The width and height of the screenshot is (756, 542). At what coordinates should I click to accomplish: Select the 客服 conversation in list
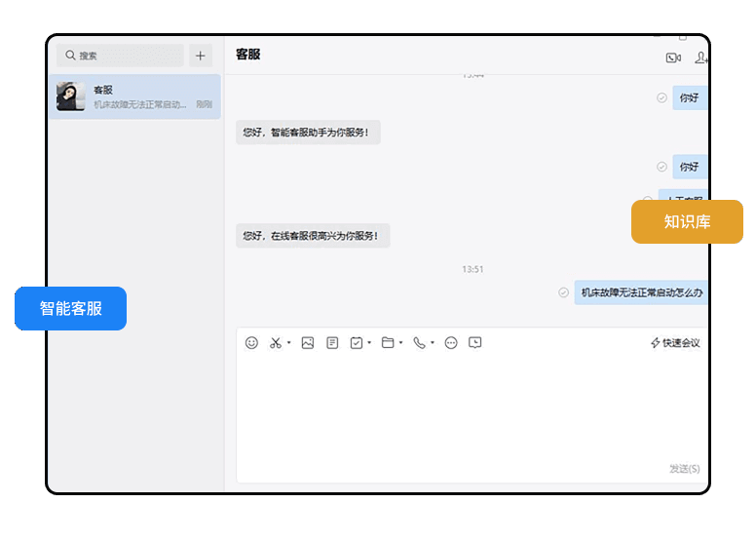pos(134,97)
